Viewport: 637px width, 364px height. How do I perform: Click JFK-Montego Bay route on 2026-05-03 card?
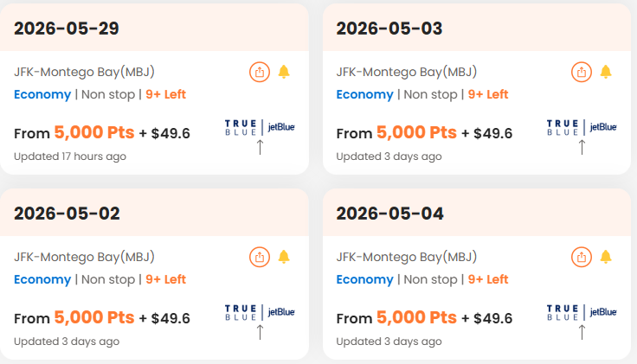click(x=406, y=72)
